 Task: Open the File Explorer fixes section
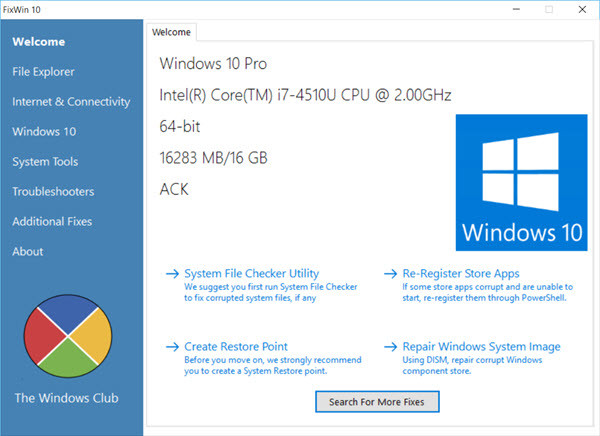43,72
